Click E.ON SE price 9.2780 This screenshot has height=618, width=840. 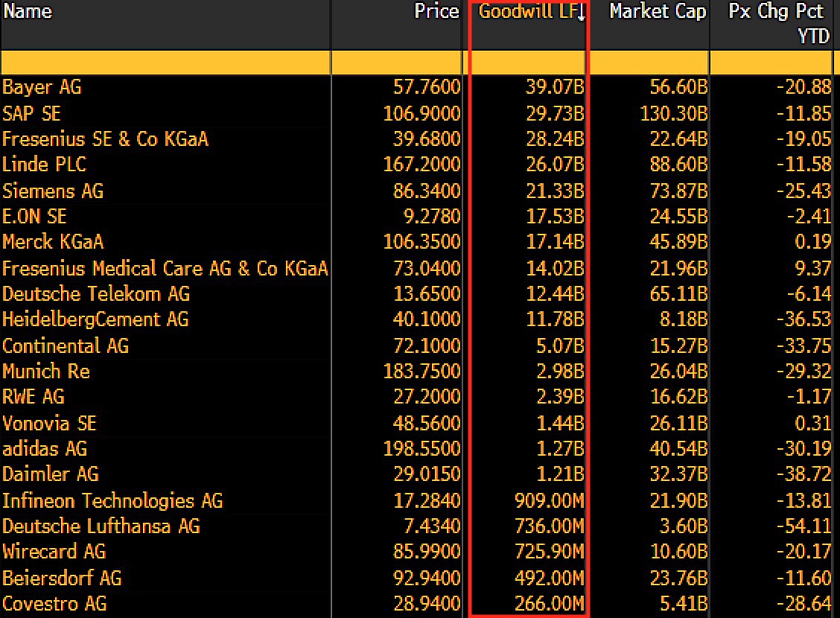tap(432, 217)
